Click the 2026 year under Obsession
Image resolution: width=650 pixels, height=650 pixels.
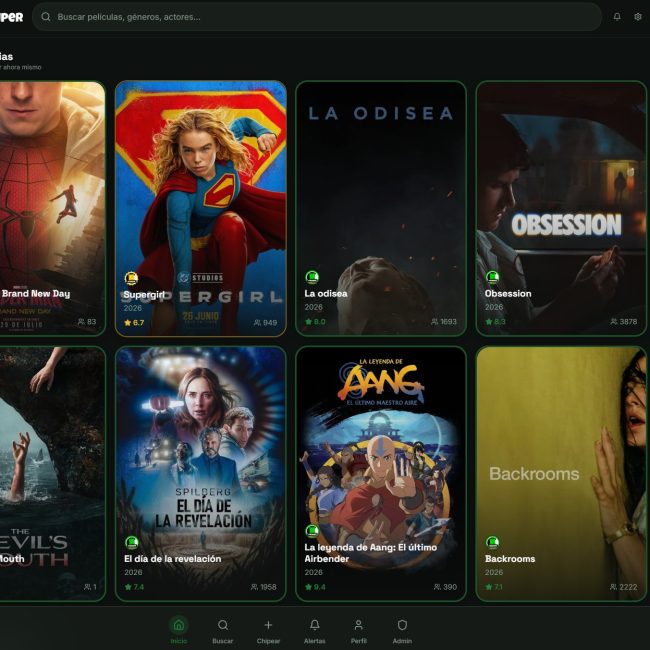[494, 307]
